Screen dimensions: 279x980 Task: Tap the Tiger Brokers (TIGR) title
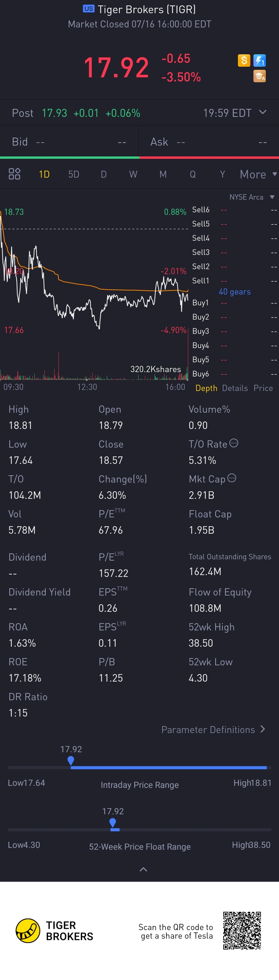pos(147,9)
